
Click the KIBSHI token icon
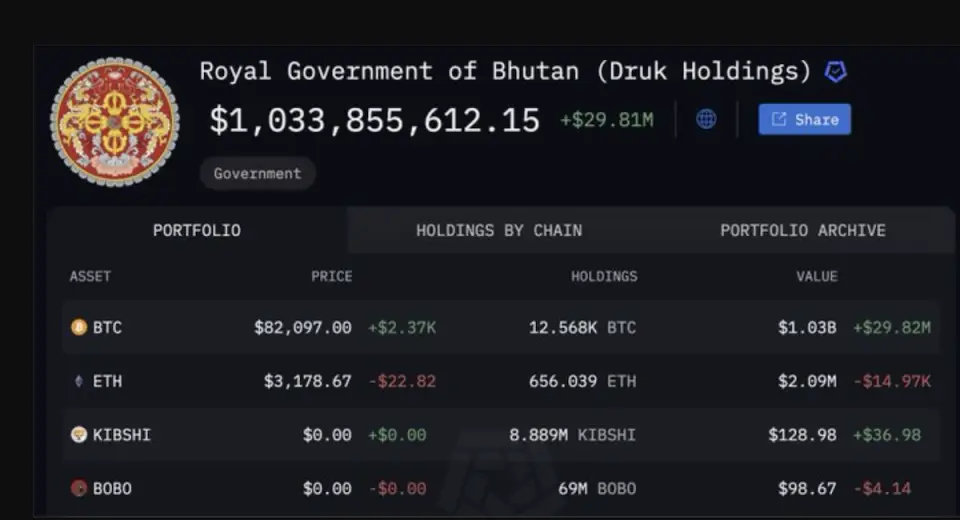(x=79, y=435)
